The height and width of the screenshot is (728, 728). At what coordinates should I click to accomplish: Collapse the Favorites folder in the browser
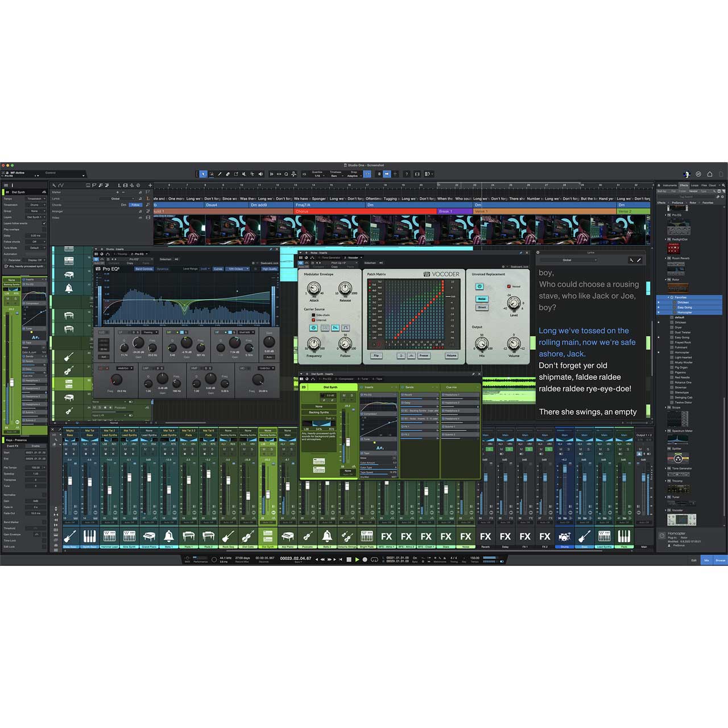point(668,297)
